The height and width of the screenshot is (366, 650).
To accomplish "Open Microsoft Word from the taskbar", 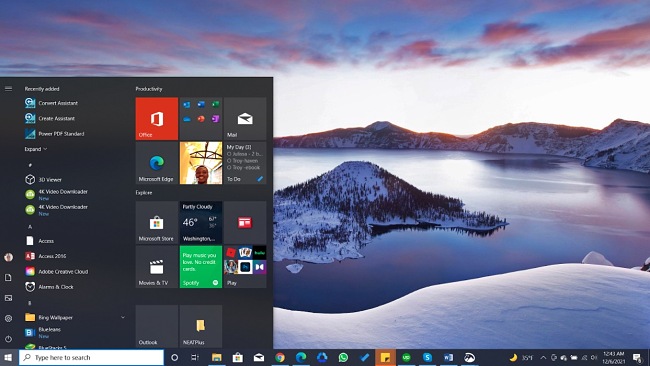I will pyautogui.click(x=449, y=357).
